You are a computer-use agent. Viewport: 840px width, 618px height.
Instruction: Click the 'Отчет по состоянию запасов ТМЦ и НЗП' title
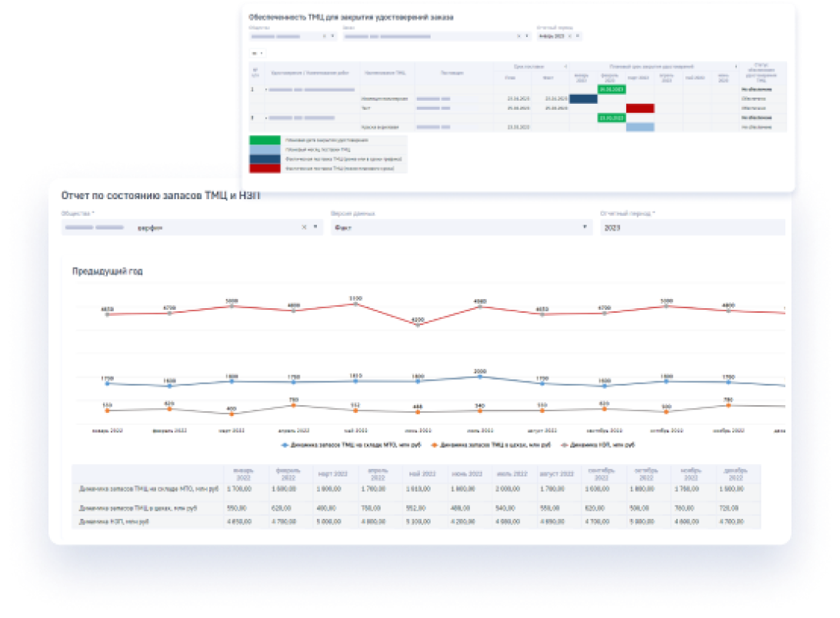click(161, 195)
